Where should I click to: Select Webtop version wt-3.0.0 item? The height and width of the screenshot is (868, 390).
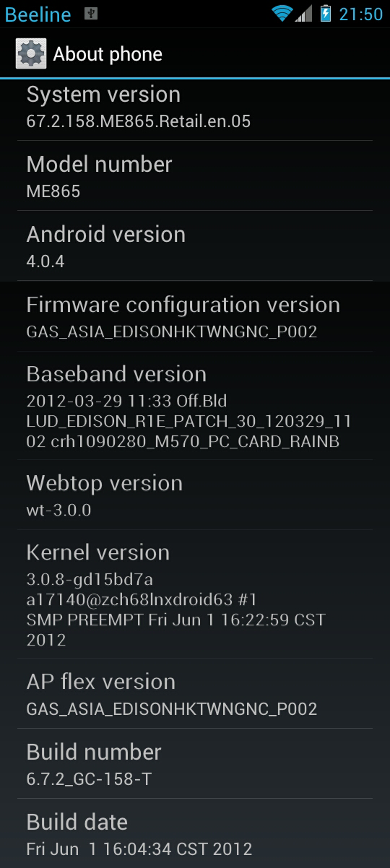pyautogui.click(x=195, y=495)
